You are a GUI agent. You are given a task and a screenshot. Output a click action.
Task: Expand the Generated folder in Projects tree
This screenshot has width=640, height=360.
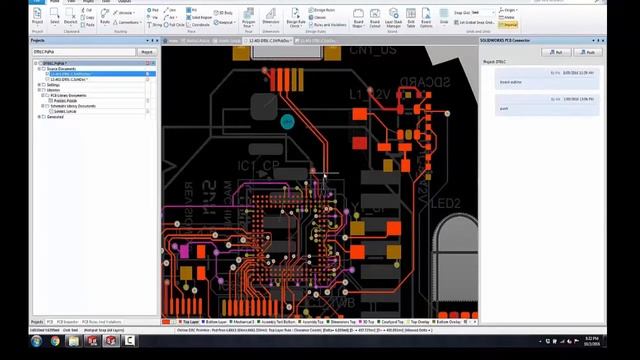[x=40, y=117]
